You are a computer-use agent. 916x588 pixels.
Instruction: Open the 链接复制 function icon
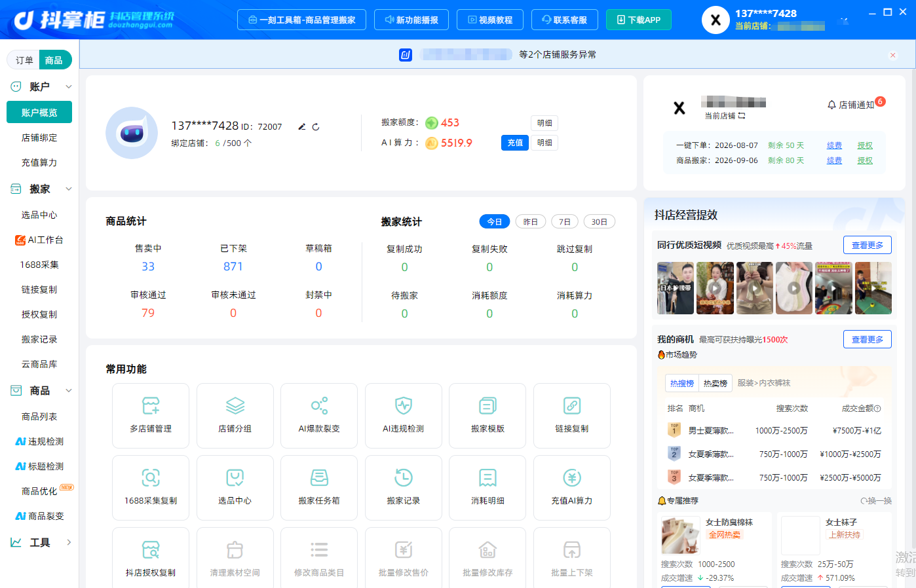tap(572, 406)
